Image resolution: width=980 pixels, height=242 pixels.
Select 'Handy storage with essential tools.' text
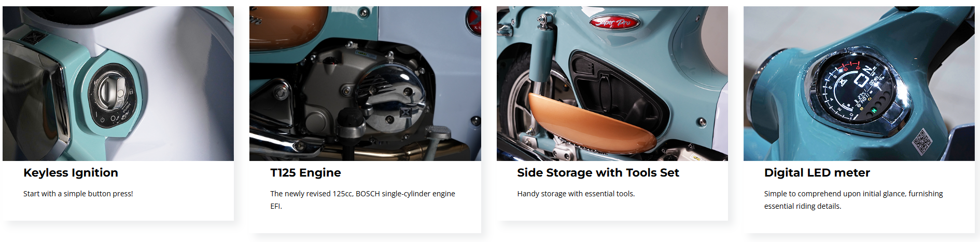576,194
